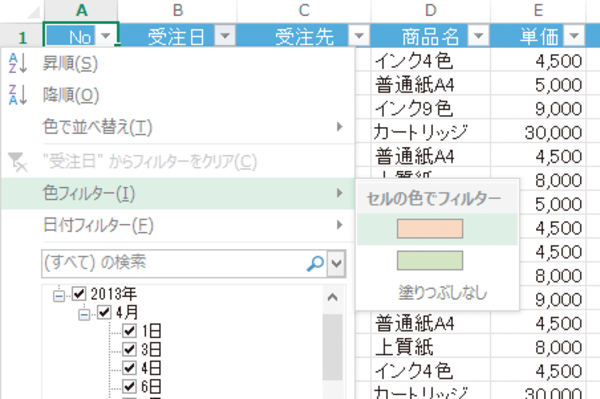Uncheck the 6日 checkbox
The width and height of the screenshot is (600, 399).
129,386
